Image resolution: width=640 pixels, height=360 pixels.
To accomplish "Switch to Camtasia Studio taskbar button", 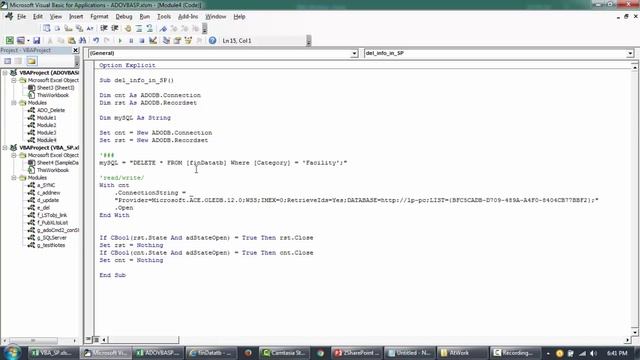I will point(284,353).
